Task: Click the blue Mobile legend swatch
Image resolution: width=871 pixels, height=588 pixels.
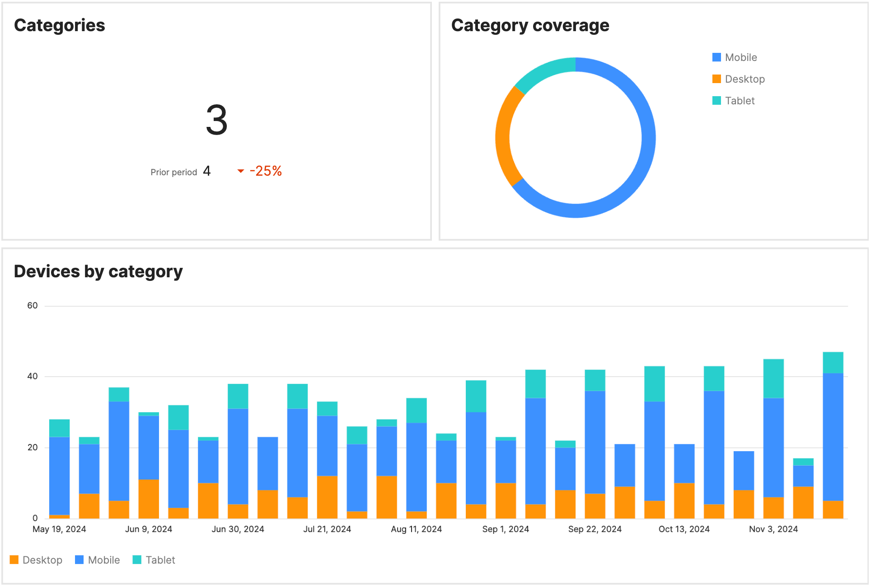Action: [x=716, y=57]
